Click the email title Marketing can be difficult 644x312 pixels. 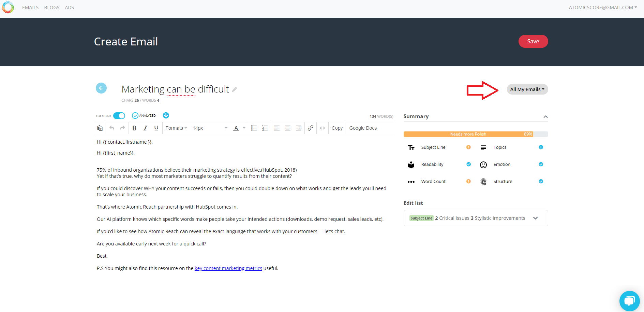(x=175, y=89)
